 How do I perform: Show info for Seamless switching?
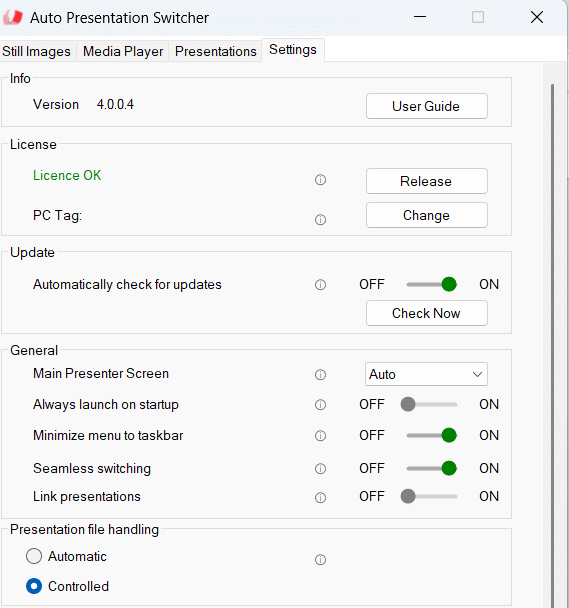(x=320, y=469)
